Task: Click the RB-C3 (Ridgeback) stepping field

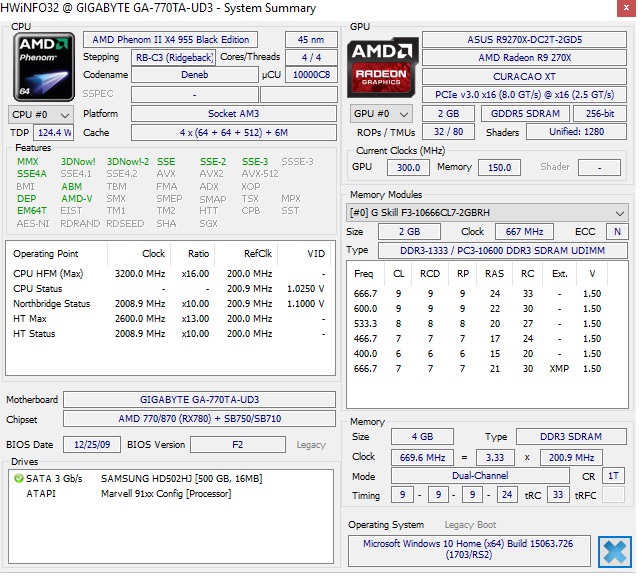Action: [x=173, y=58]
